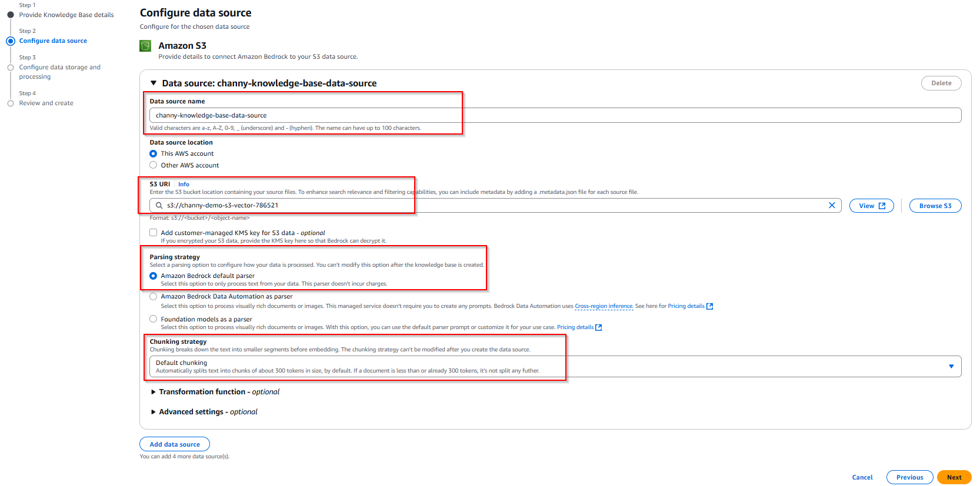The width and height of the screenshot is (980, 486).
Task: Open the Chunking strategy dropdown
Action: 555,366
